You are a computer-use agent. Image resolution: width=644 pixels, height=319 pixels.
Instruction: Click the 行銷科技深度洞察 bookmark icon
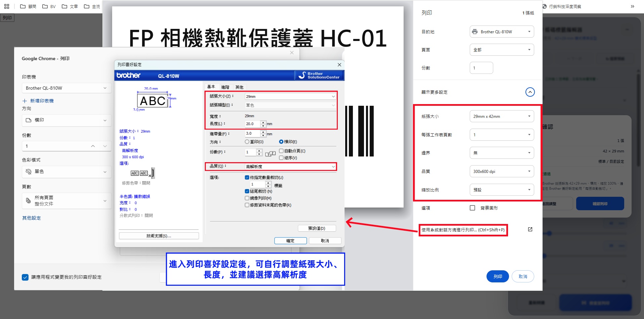[x=544, y=6]
